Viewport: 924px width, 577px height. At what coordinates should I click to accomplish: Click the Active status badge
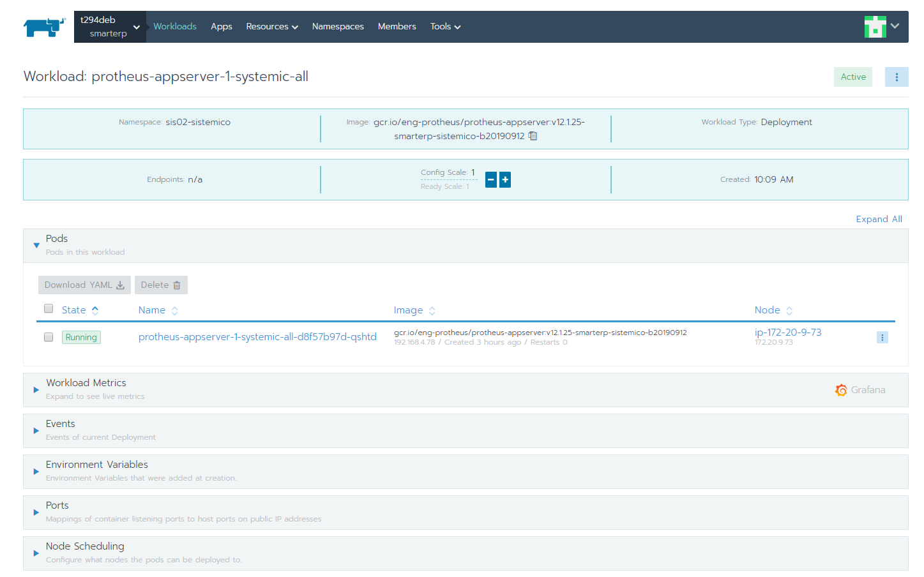pos(853,77)
